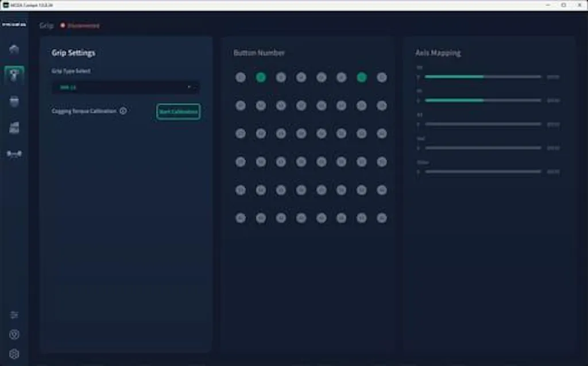
Task: Open the Grip Type Select dropdown
Action: tap(125, 87)
